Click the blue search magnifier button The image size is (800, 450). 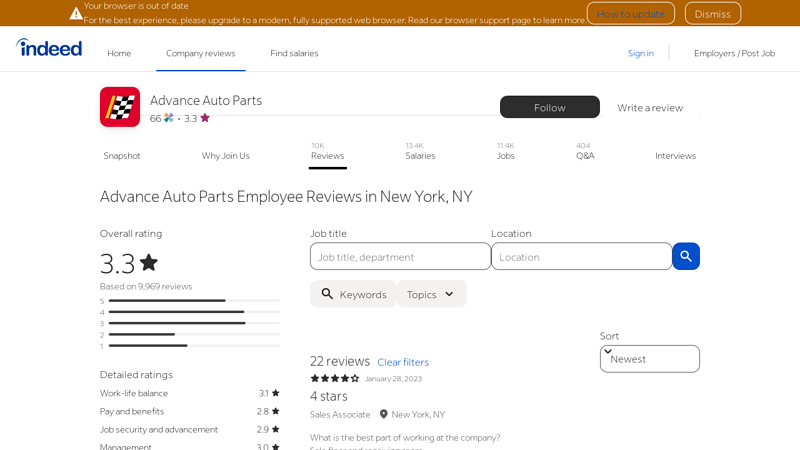(x=686, y=256)
